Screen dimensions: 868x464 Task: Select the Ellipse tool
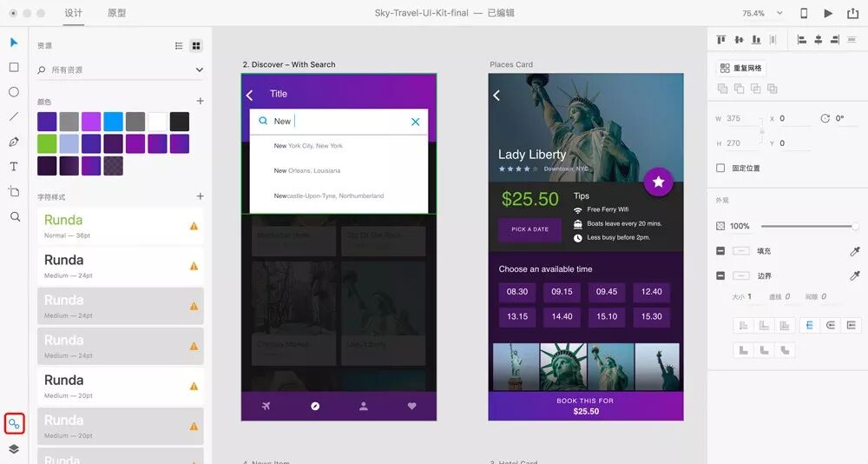[x=14, y=92]
